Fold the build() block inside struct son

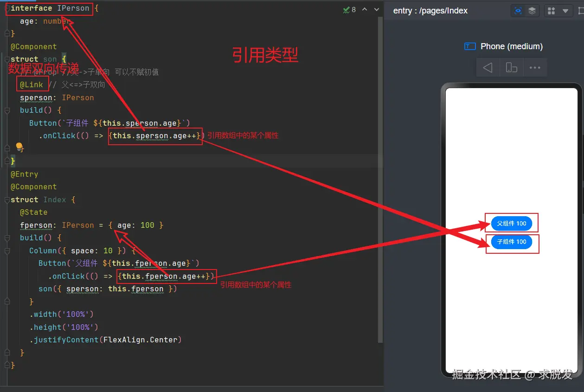pyautogui.click(x=6, y=110)
